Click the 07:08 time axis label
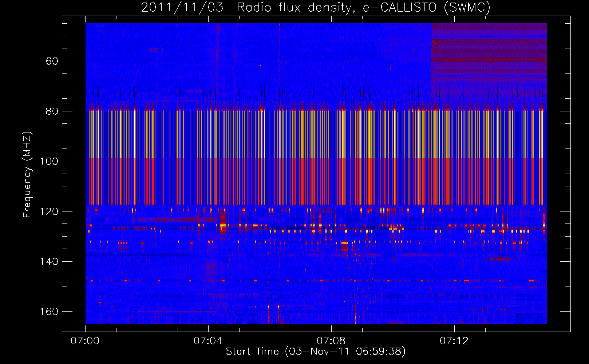 (331, 341)
